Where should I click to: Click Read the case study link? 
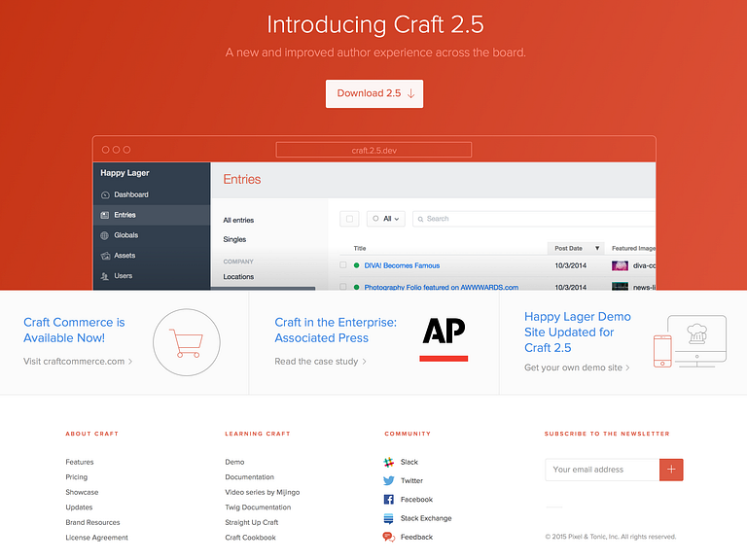[320, 362]
